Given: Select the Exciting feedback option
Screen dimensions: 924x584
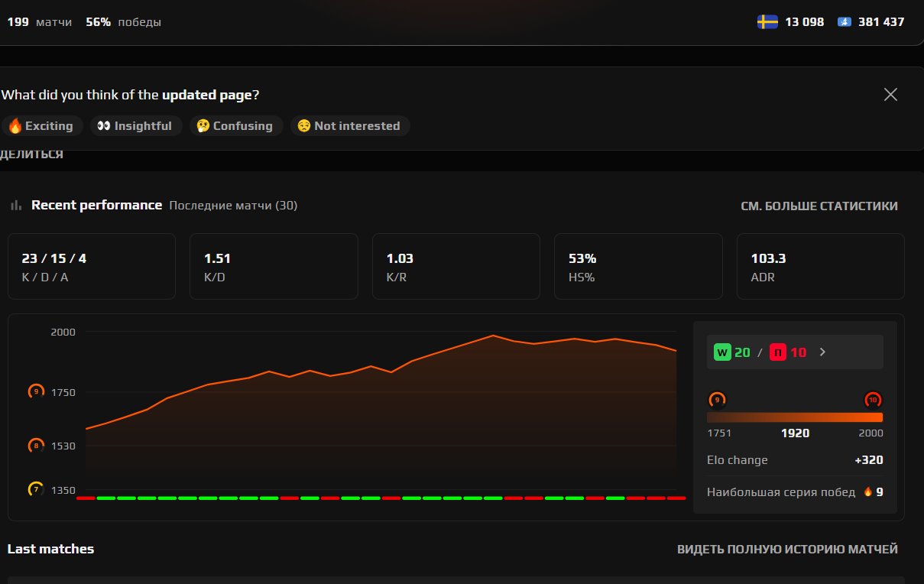Looking at the screenshot, I should click(42, 125).
